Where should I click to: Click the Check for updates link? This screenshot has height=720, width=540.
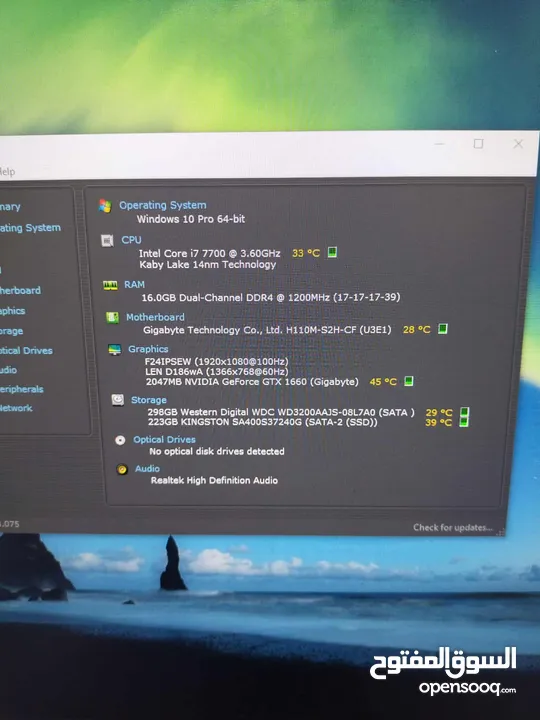pyautogui.click(x=452, y=527)
